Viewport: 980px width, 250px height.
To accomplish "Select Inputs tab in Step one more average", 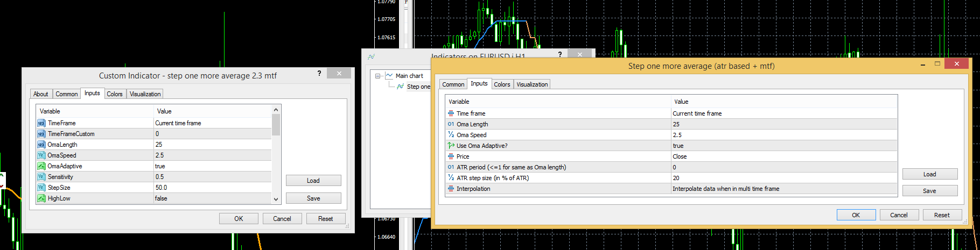I will [x=479, y=83].
